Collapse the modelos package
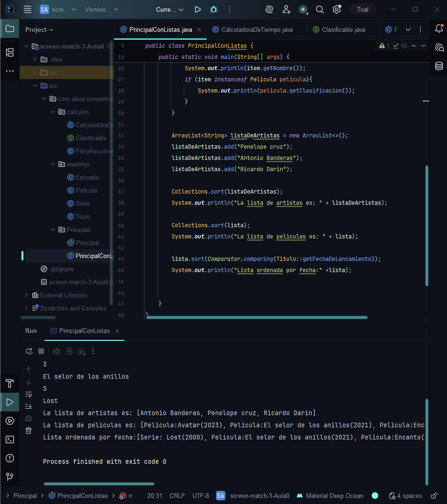The width and height of the screenshot is (447, 504). [x=53, y=164]
